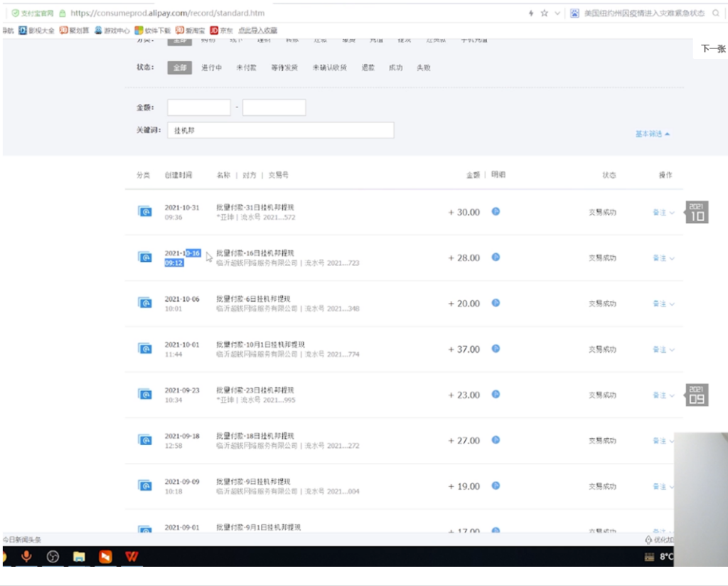Open the 游戏中心 bookmark
The image size is (728, 586).
112,31
